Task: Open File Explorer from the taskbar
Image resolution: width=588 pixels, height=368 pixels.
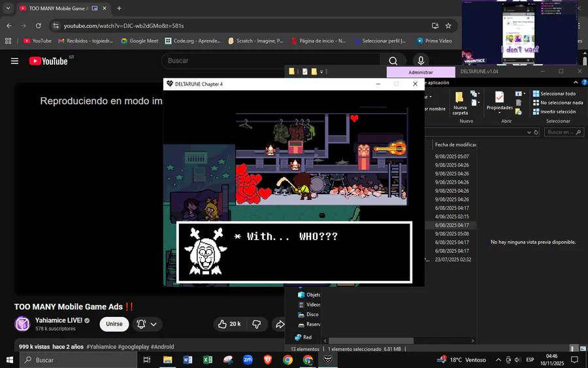Action: coord(167,360)
